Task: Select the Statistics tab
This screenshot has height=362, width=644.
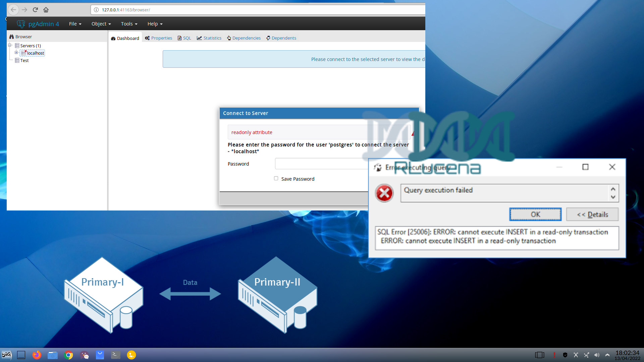Action: (x=212, y=38)
